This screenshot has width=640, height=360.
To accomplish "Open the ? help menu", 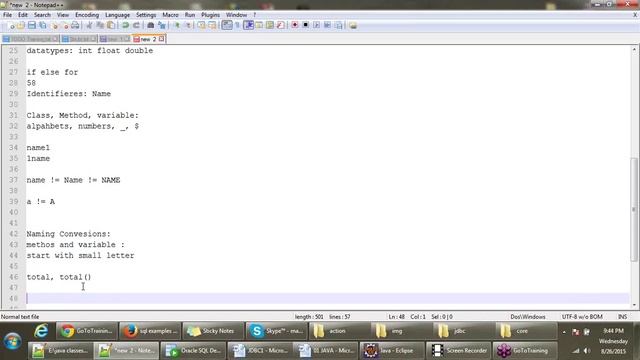I will pos(255,15).
